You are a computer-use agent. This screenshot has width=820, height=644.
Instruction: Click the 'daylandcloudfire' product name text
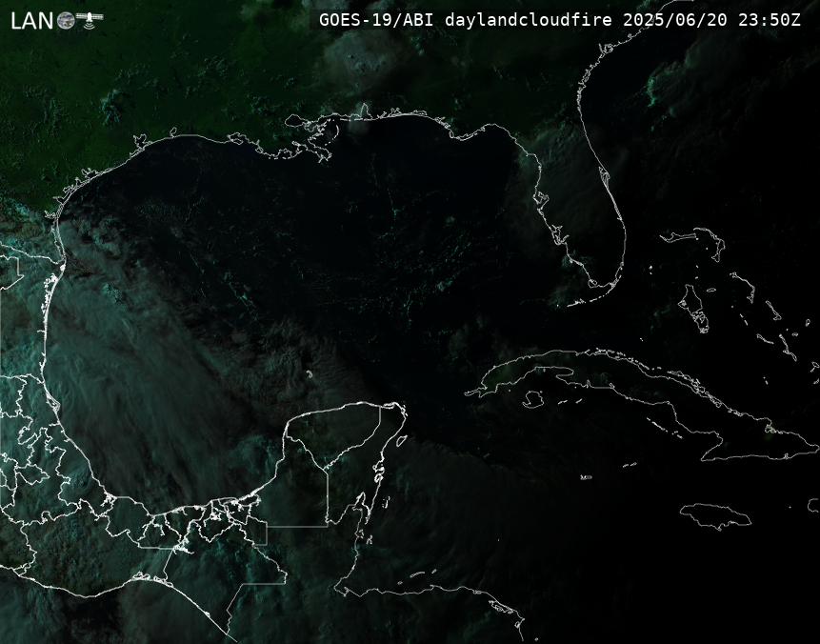point(529,20)
